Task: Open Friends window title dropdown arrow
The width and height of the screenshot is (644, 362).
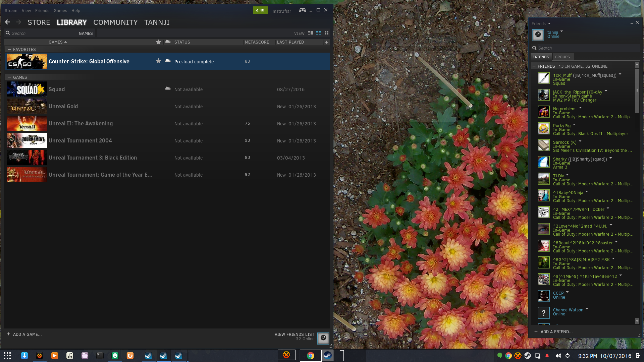Action: (549, 23)
